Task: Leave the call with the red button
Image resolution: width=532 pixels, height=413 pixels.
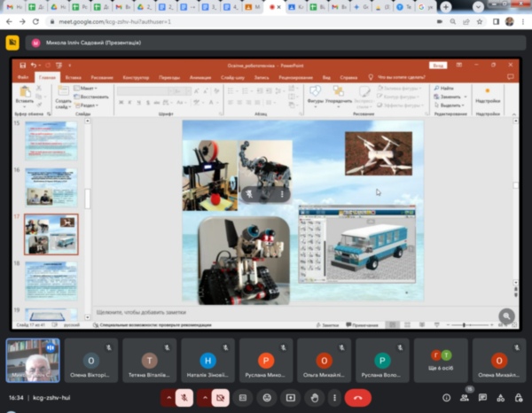Action: 357,398
